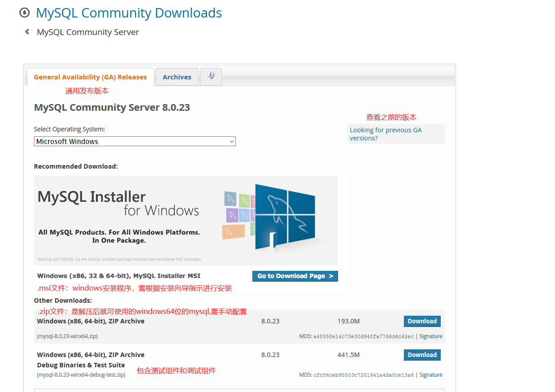555x392 pixels.
Task: Open the Select Operating System dropdown
Action: [x=135, y=141]
